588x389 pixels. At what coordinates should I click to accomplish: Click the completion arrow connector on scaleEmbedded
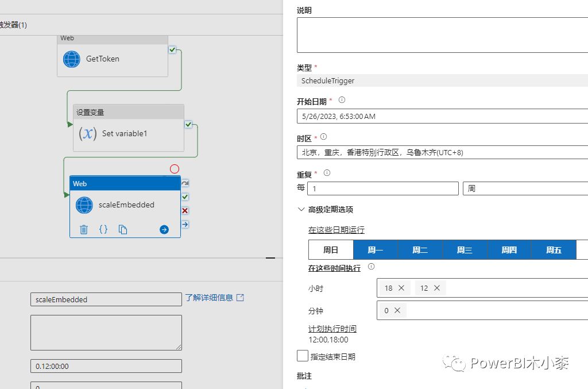(185, 224)
